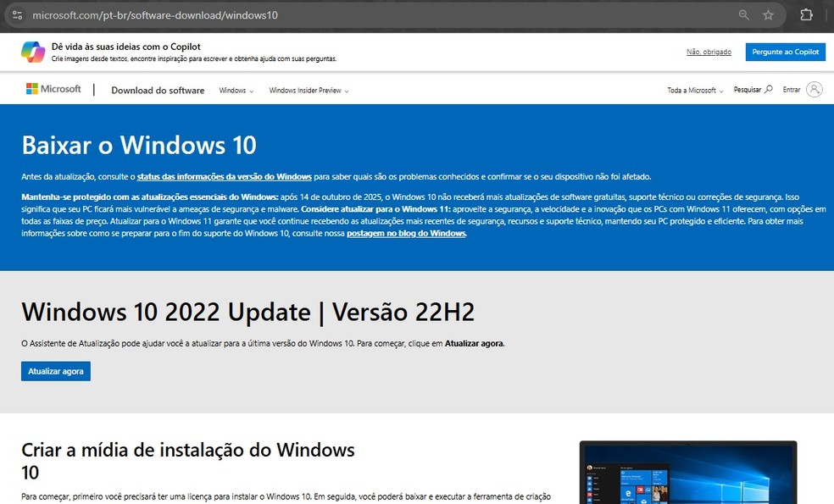The height and width of the screenshot is (504, 834).
Task: Open the browser extensions puzzle icon
Action: pyautogui.click(x=806, y=15)
